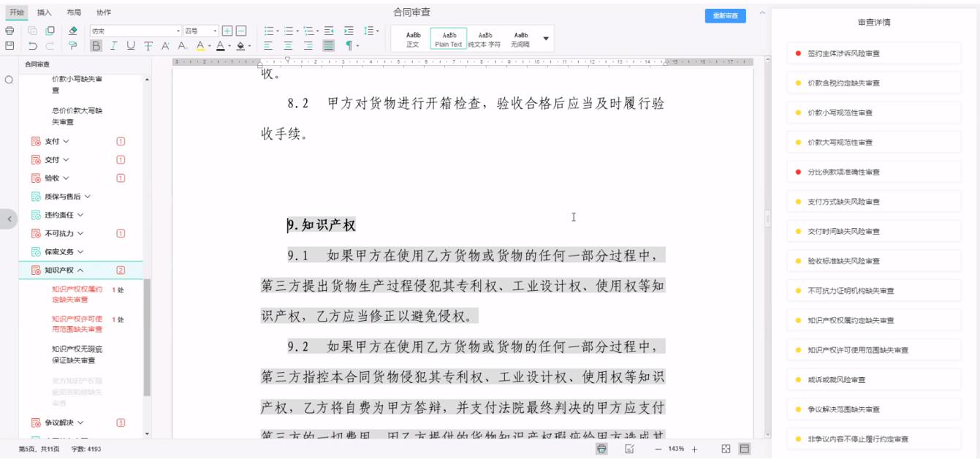
Task: Toggle underline formatting (U)
Action: tap(131, 45)
